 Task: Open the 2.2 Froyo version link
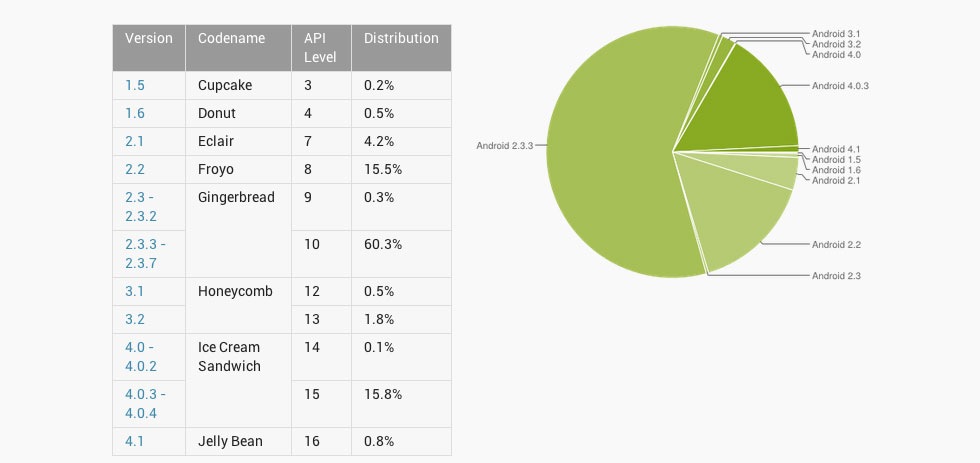click(134, 170)
